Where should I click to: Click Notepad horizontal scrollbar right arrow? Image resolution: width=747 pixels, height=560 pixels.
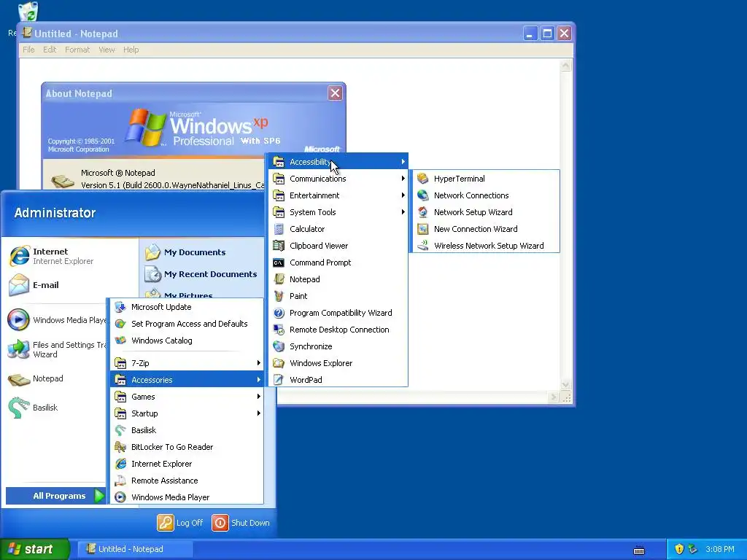point(553,397)
